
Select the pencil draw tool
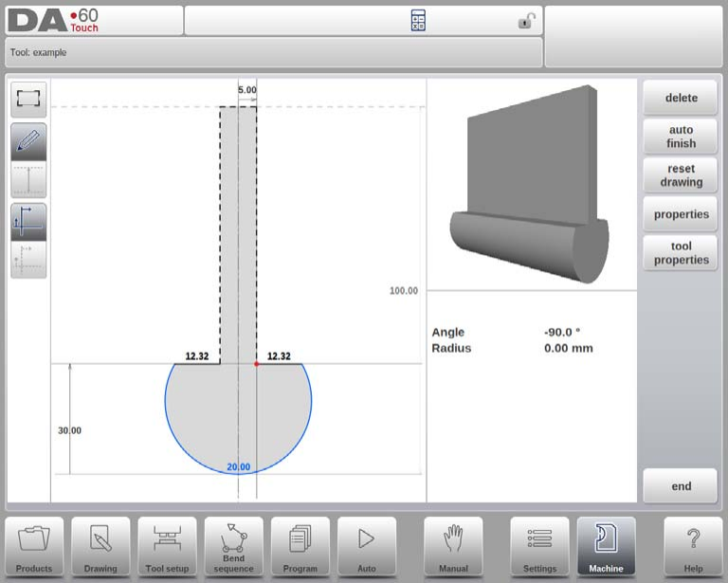pos(28,141)
